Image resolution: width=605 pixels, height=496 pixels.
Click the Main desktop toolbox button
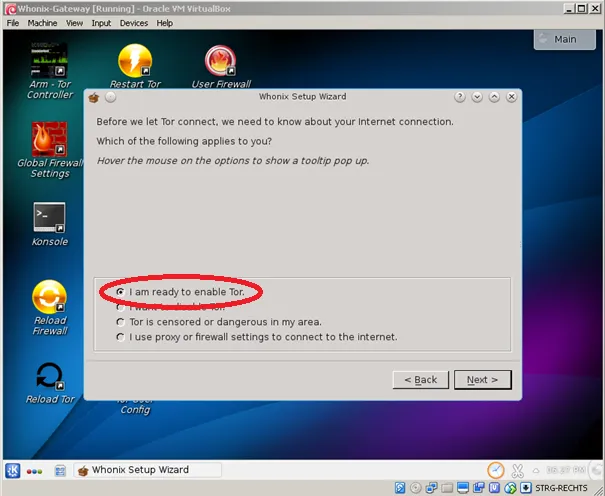[564, 39]
